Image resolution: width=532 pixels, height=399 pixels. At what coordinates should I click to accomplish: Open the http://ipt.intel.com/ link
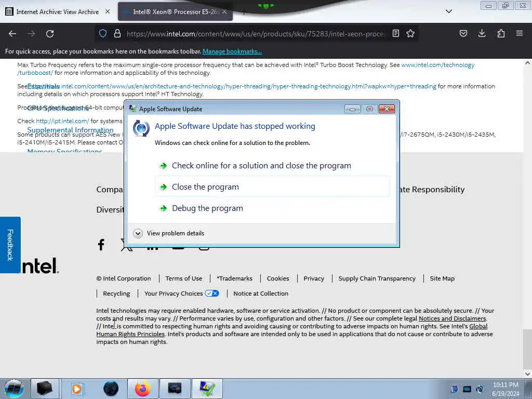click(x=62, y=121)
